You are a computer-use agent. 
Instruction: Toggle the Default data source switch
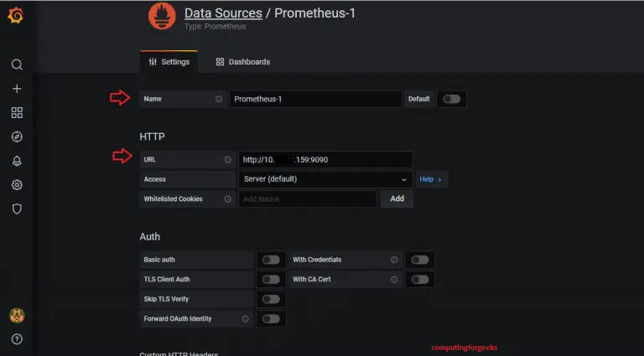click(451, 99)
